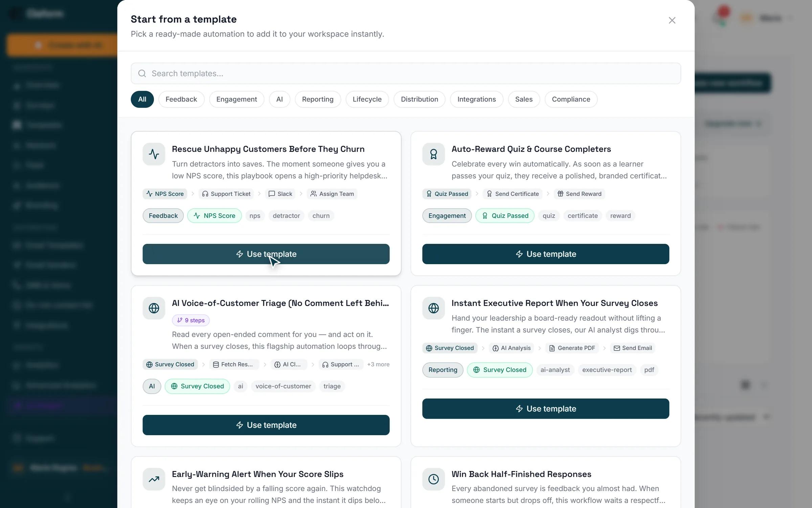Filter by the Compliance category
The width and height of the screenshot is (812, 508).
click(571, 99)
